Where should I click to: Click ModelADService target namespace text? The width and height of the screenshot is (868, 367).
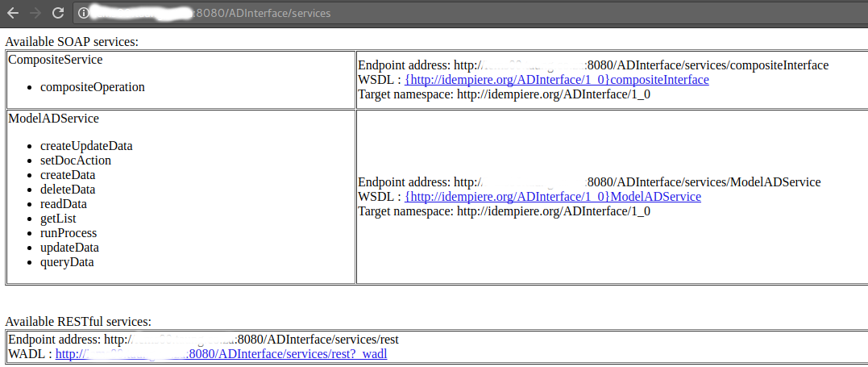[505, 211]
